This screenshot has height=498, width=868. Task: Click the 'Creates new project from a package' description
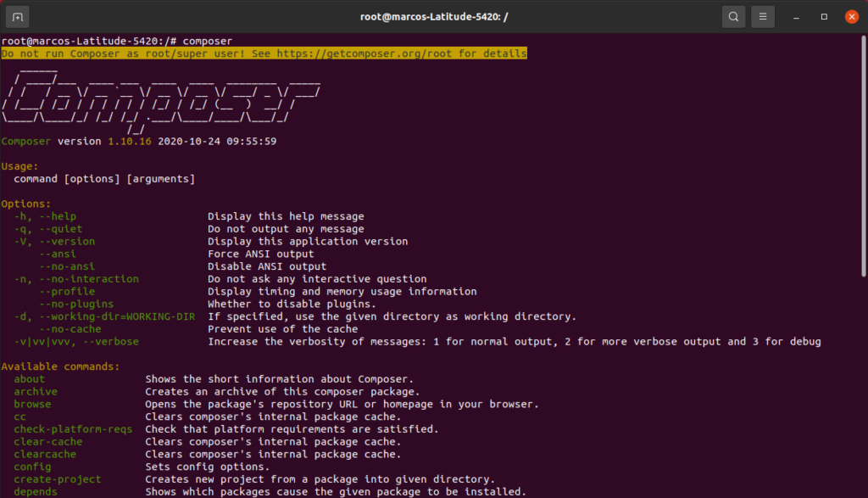(320, 479)
